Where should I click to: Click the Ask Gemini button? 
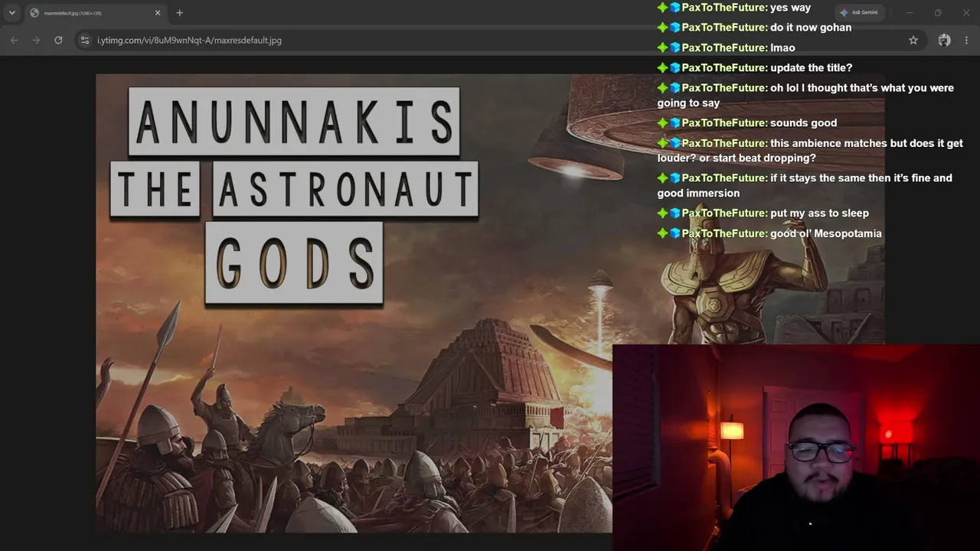click(859, 12)
